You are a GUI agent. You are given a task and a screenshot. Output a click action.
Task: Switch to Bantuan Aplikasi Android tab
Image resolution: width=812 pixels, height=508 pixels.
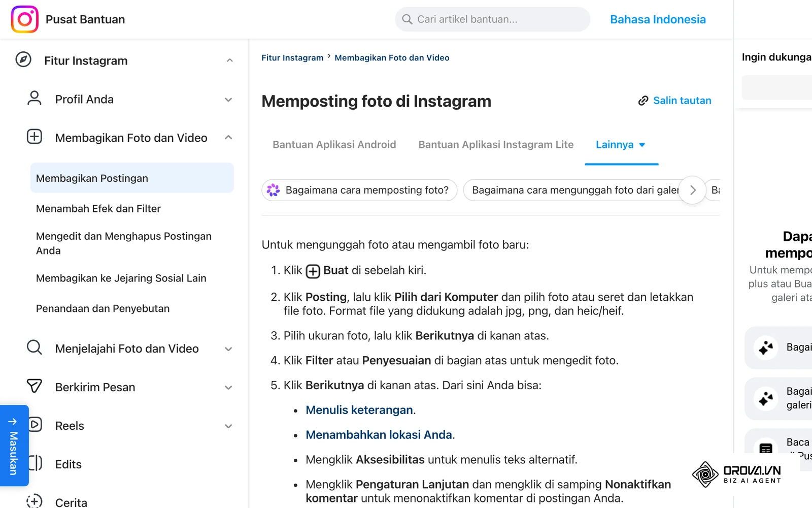point(334,145)
